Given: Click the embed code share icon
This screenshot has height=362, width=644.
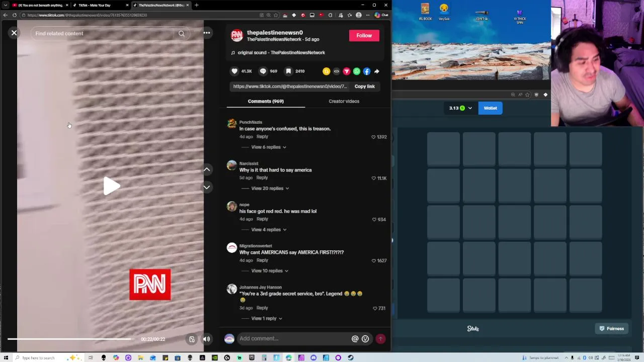Looking at the screenshot, I should click(x=336, y=71).
